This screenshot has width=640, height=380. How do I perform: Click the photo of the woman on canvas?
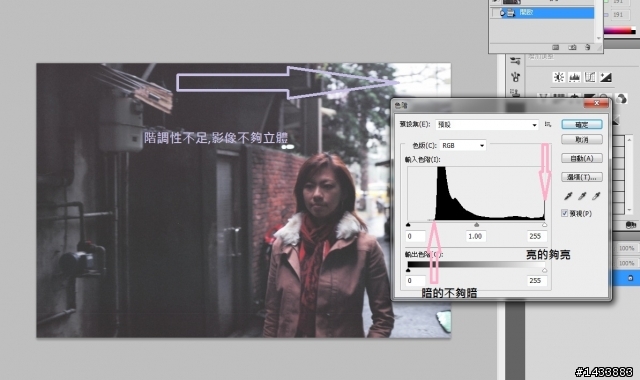pos(244,200)
